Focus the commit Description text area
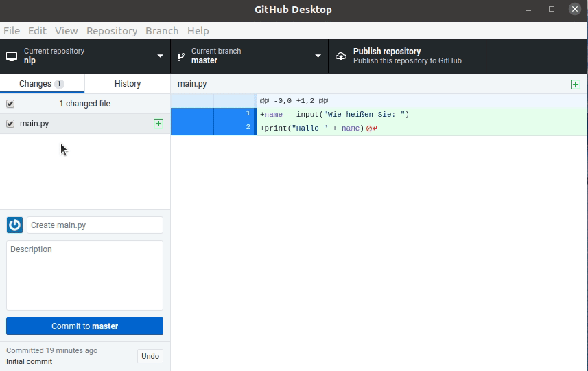 point(85,276)
